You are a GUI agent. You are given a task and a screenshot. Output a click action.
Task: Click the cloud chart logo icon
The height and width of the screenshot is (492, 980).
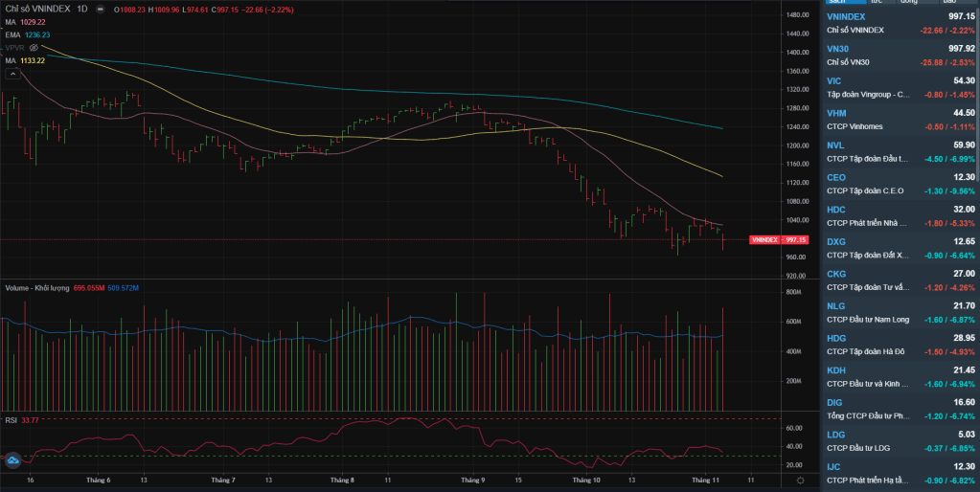[13, 461]
